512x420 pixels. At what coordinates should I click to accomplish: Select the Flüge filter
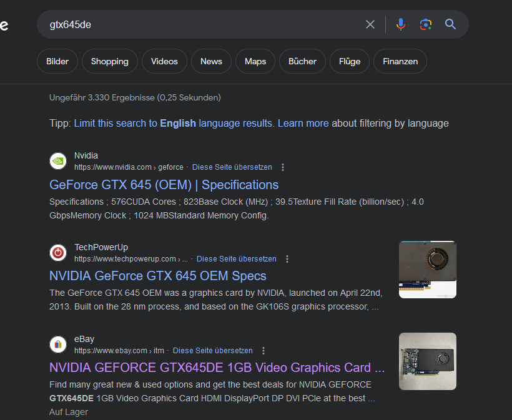click(350, 61)
